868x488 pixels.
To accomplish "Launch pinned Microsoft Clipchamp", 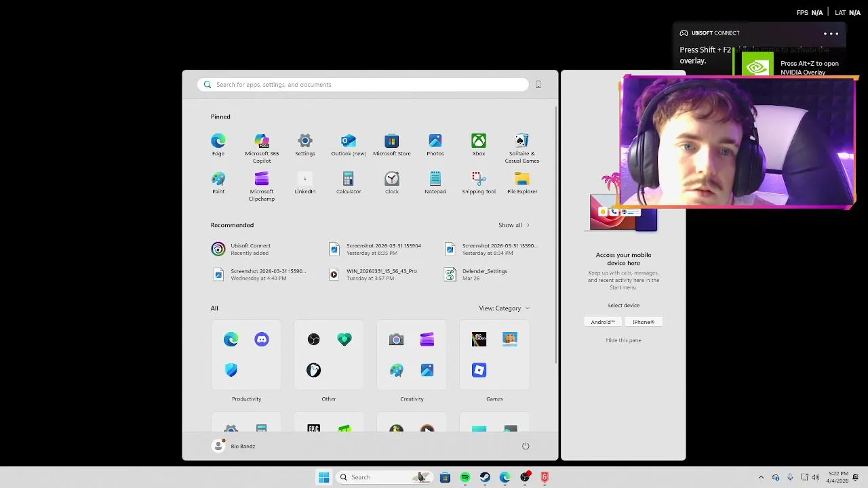I will click(262, 186).
